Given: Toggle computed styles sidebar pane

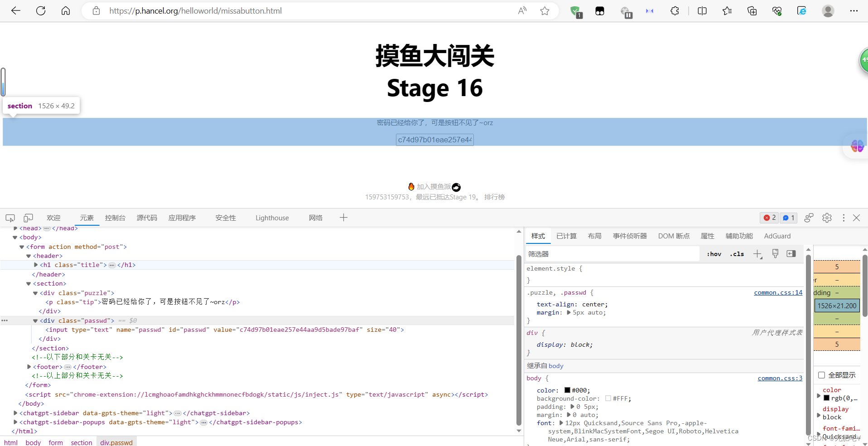Looking at the screenshot, I should (791, 254).
